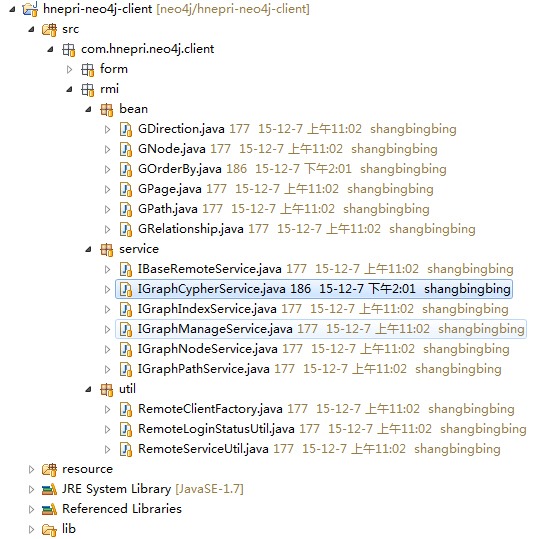Click the IBaseRemoteService.java file icon
Viewport: 537px width, 539px height.
pos(126,270)
